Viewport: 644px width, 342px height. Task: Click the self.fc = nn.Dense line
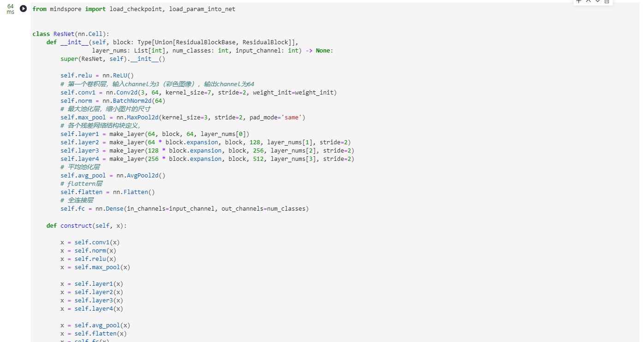pyautogui.click(x=185, y=208)
